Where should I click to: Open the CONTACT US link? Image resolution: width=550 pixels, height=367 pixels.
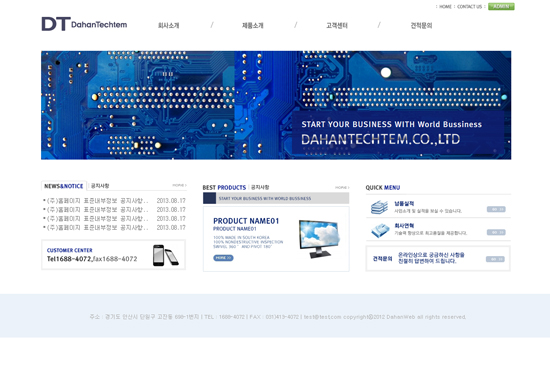[x=469, y=6]
